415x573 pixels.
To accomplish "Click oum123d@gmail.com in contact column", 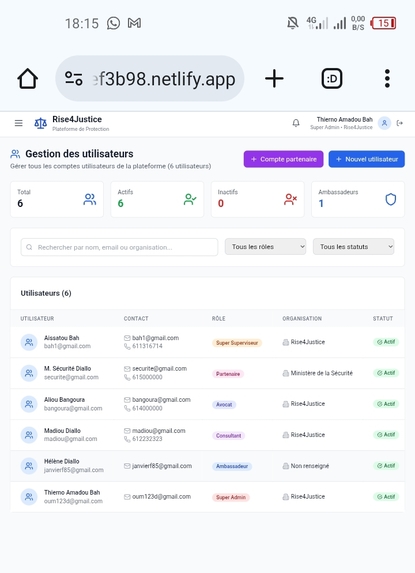I will tap(161, 497).
